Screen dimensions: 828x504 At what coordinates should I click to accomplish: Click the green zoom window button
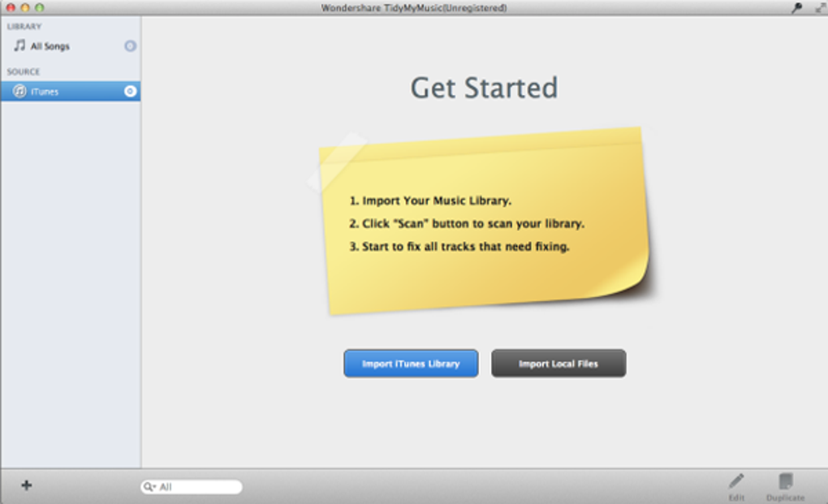click(x=39, y=7)
